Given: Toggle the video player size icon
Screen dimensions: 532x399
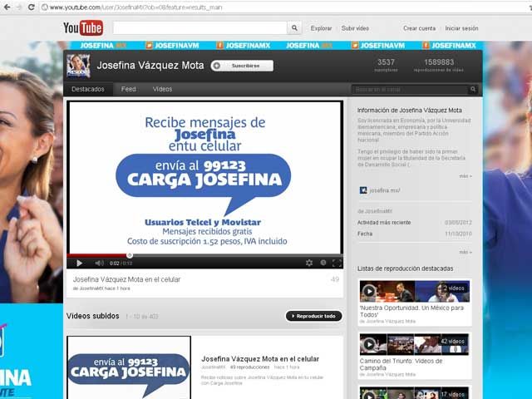Looking at the screenshot, I should 323,263.
